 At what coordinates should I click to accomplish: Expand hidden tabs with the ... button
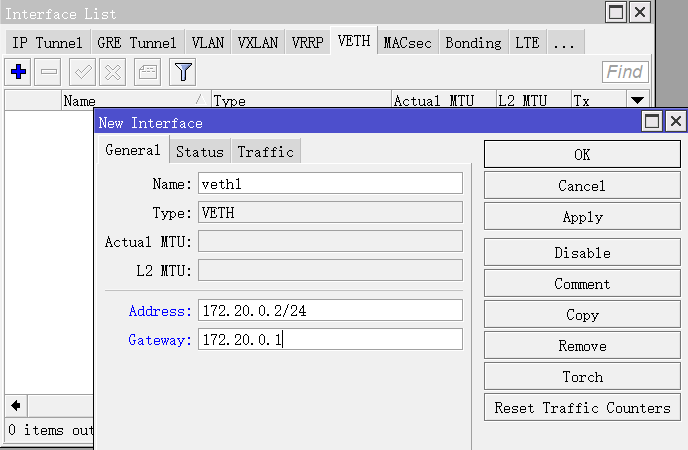[565, 43]
